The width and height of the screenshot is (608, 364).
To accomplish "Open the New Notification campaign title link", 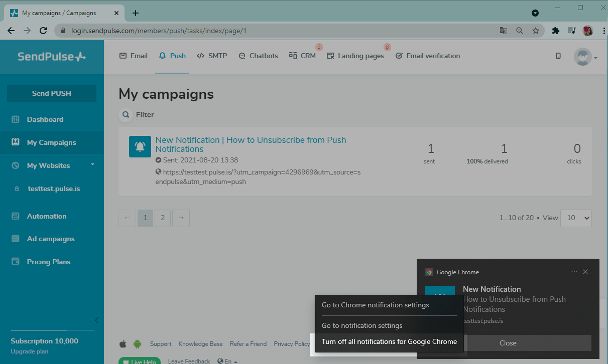I will [251, 144].
